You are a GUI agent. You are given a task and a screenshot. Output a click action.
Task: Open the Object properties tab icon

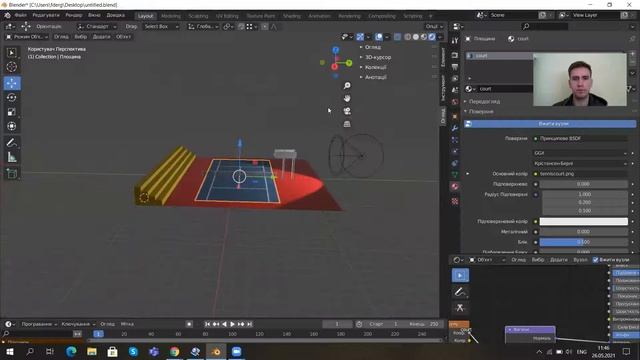(455, 117)
